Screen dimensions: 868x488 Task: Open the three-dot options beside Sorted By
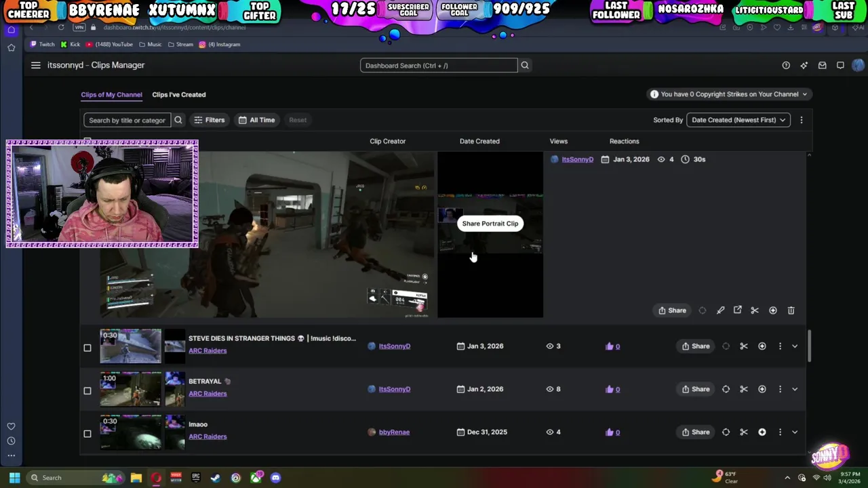pyautogui.click(x=801, y=120)
